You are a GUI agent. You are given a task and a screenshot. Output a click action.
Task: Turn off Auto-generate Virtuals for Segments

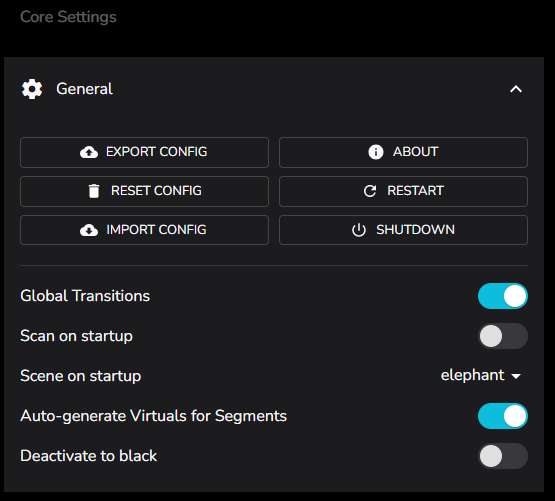tap(503, 416)
